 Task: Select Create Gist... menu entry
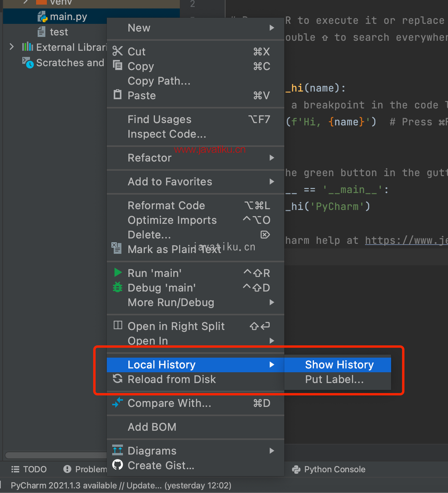coord(196,465)
